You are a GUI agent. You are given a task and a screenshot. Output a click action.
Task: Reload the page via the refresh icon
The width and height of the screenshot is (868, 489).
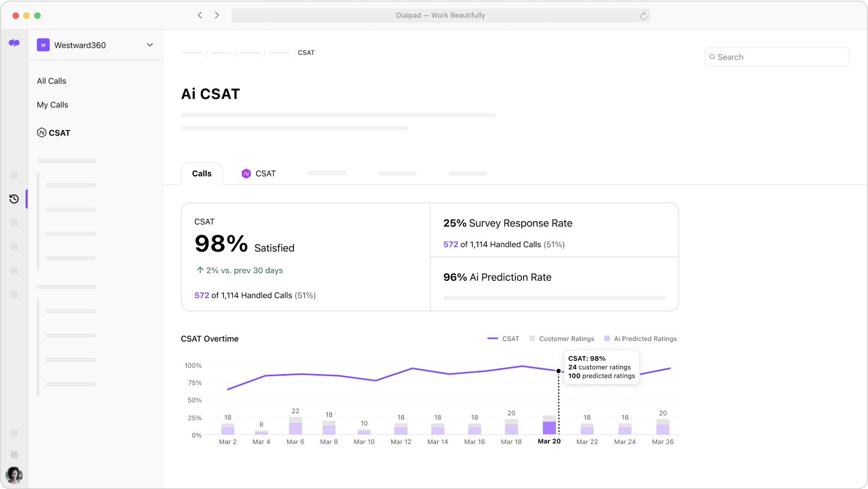click(643, 16)
